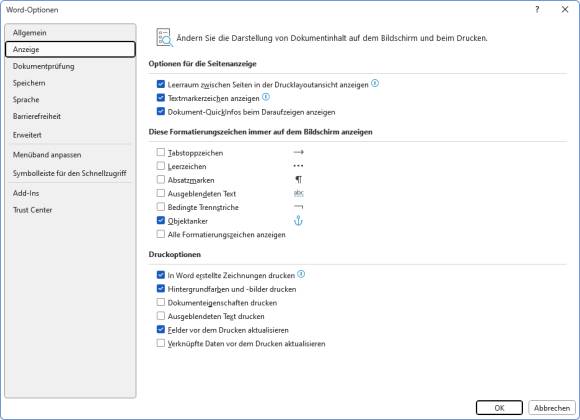Enable Bedingte Trennstriche checkbox
Screen dimensions: 580x420
[161, 207]
